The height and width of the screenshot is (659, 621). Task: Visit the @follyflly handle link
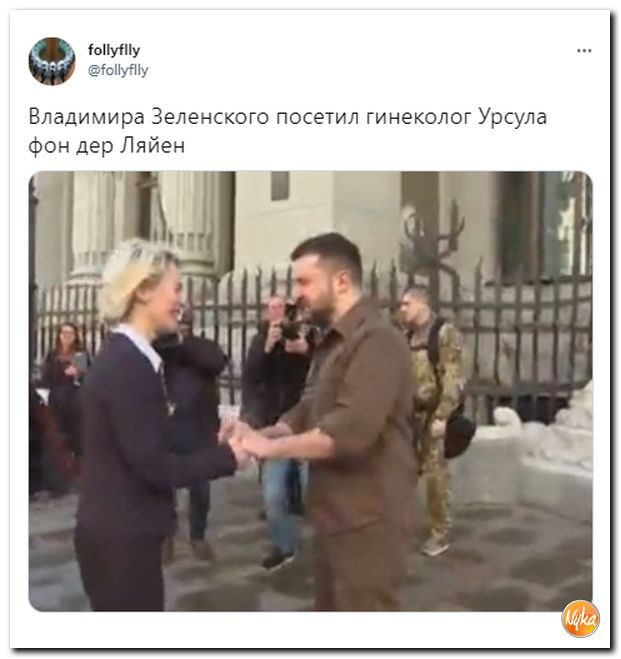[x=118, y=70]
